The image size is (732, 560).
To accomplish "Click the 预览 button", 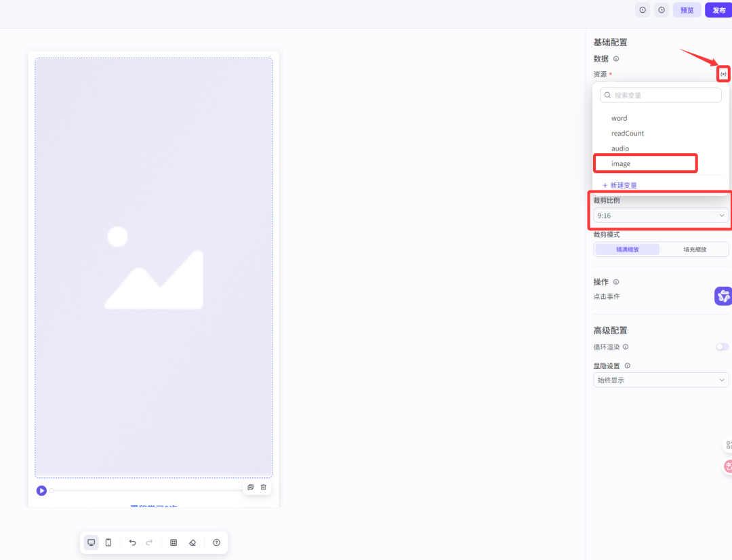I will [x=687, y=9].
